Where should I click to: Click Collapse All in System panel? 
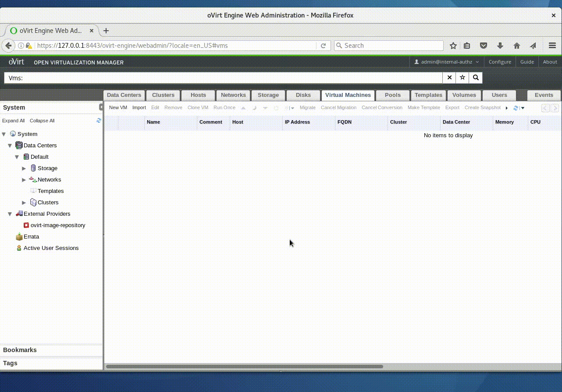pyautogui.click(x=42, y=121)
